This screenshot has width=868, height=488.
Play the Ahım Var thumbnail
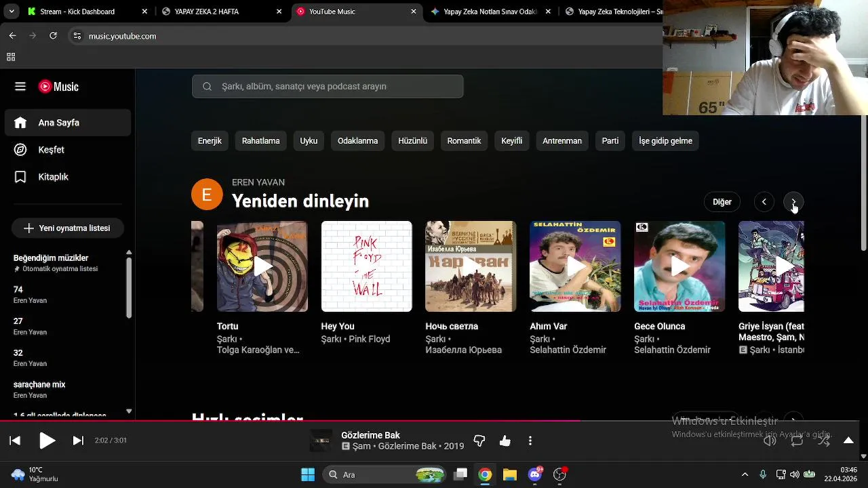pos(575,266)
